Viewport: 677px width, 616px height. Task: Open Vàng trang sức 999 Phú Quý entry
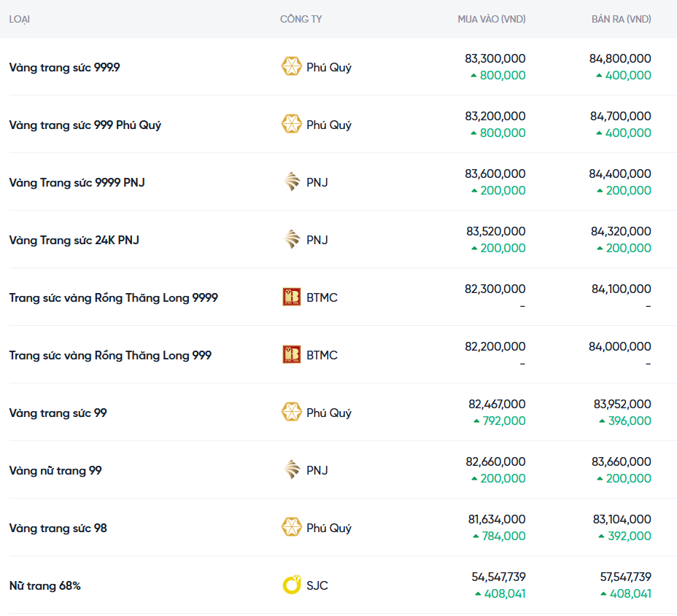(85, 125)
